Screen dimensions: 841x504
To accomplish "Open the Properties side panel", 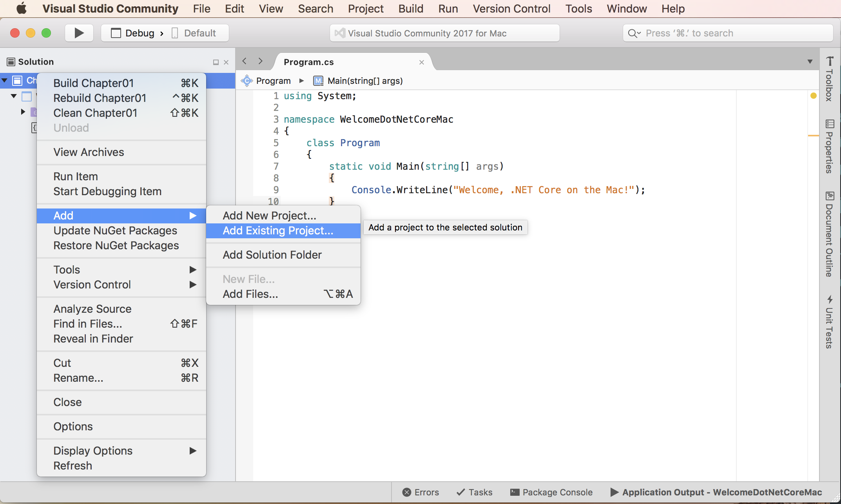I will [x=829, y=146].
